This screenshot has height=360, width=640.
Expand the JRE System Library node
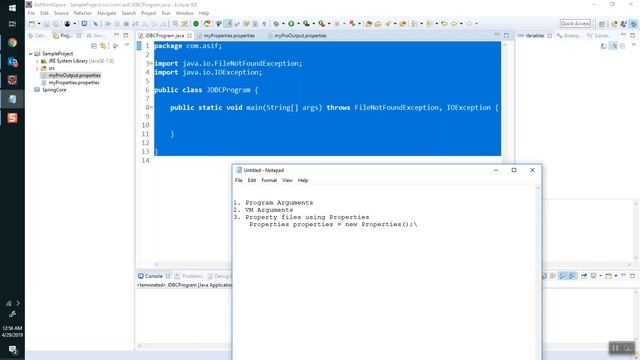click(x=37, y=61)
